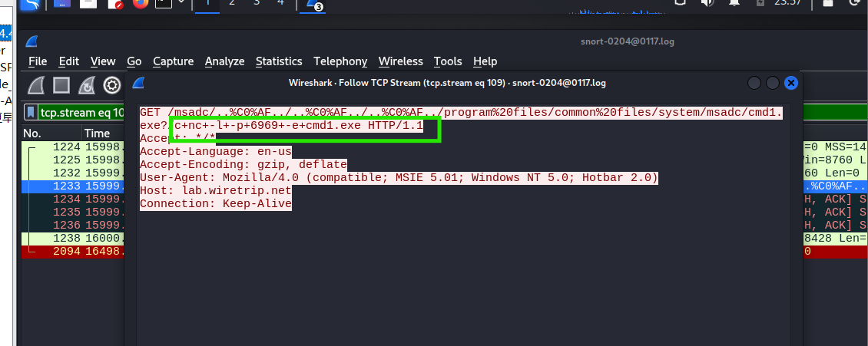Click the Host: lab.wiretrip.net line

216,191
